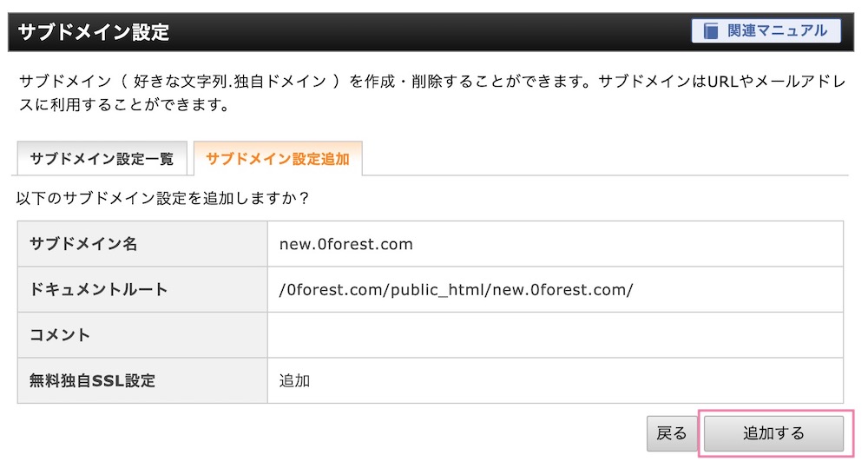Viewport: 868px width, 468px height.
Task: Click the divider line beneath the tabs
Action: click(605, 175)
